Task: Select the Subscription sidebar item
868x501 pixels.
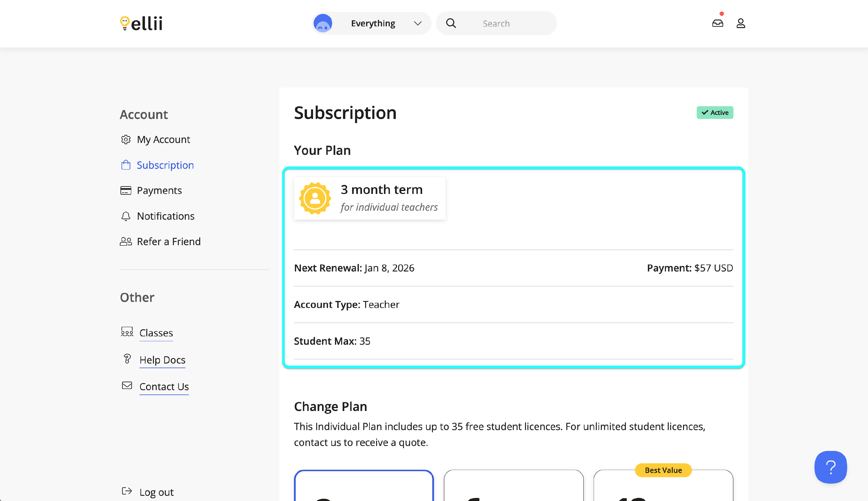Action: click(165, 165)
